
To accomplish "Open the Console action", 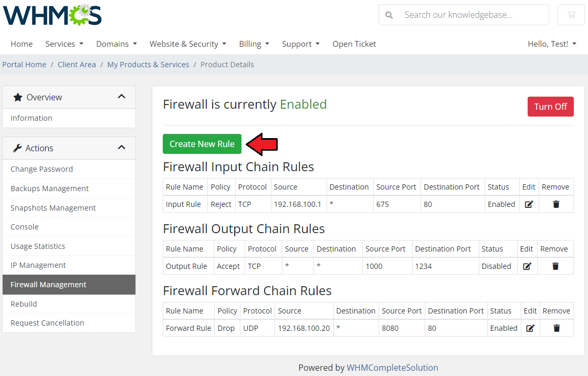I will [69, 227].
